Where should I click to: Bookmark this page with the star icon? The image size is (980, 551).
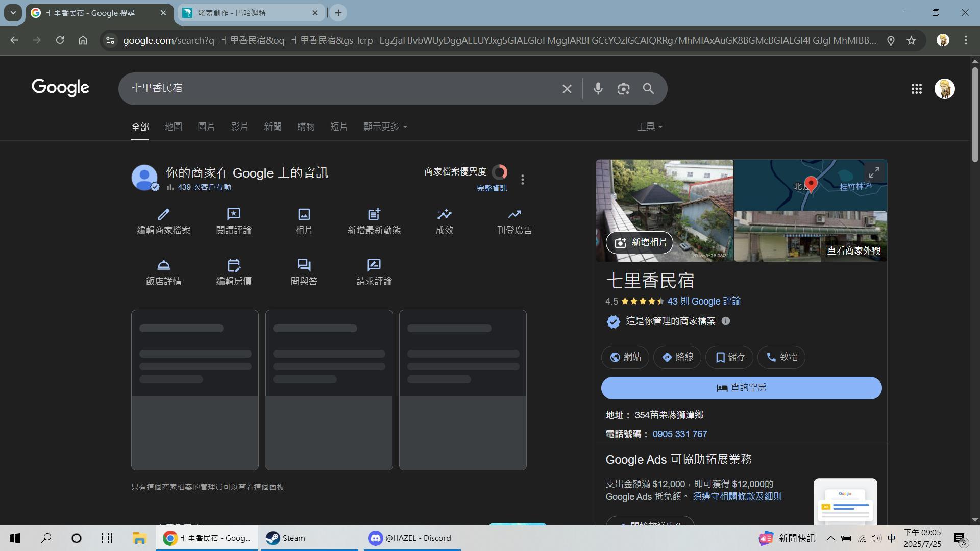pyautogui.click(x=911, y=41)
